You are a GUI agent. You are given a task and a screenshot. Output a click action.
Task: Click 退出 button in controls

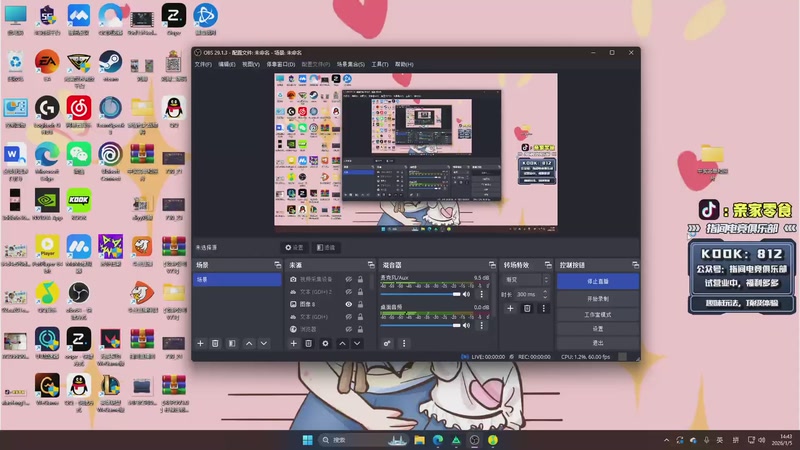pyautogui.click(x=597, y=343)
